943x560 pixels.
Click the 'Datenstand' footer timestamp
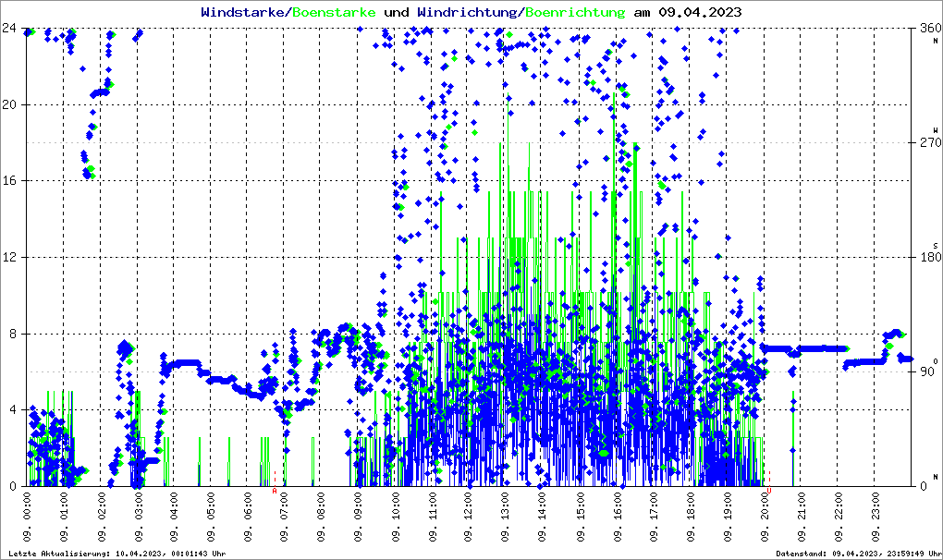pos(858,554)
